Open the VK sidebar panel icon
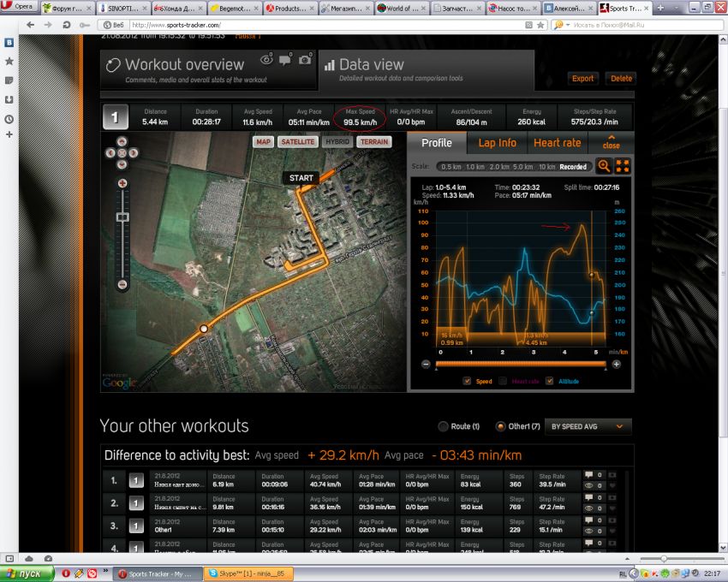The width and height of the screenshot is (728, 582). tap(9, 42)
